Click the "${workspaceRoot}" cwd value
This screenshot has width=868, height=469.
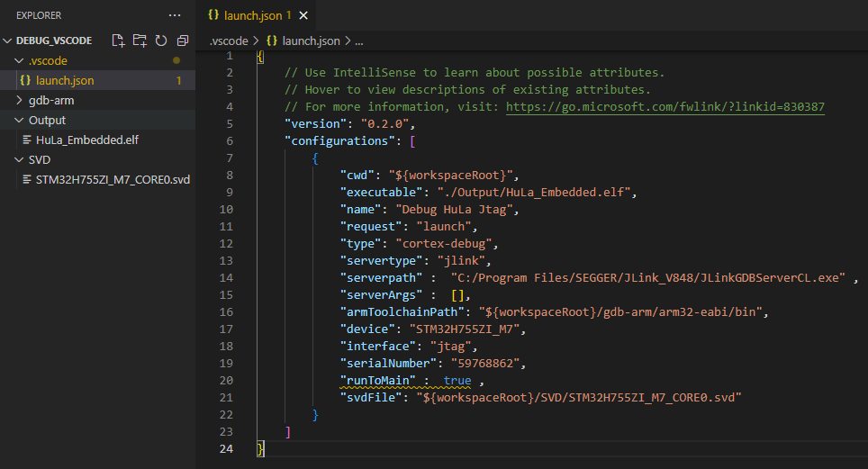[x=450, y=175]
